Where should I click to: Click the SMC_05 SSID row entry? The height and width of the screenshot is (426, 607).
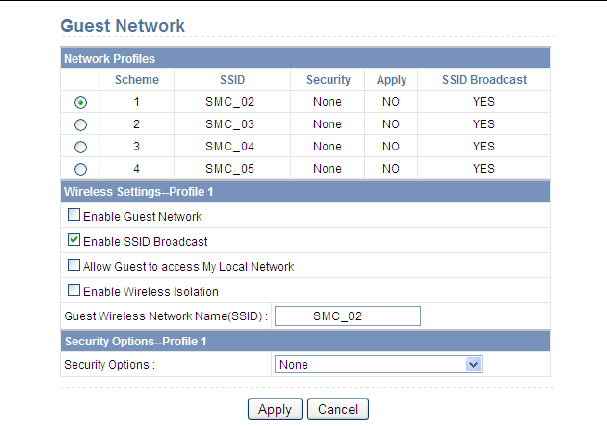click(x=230, y=169)
